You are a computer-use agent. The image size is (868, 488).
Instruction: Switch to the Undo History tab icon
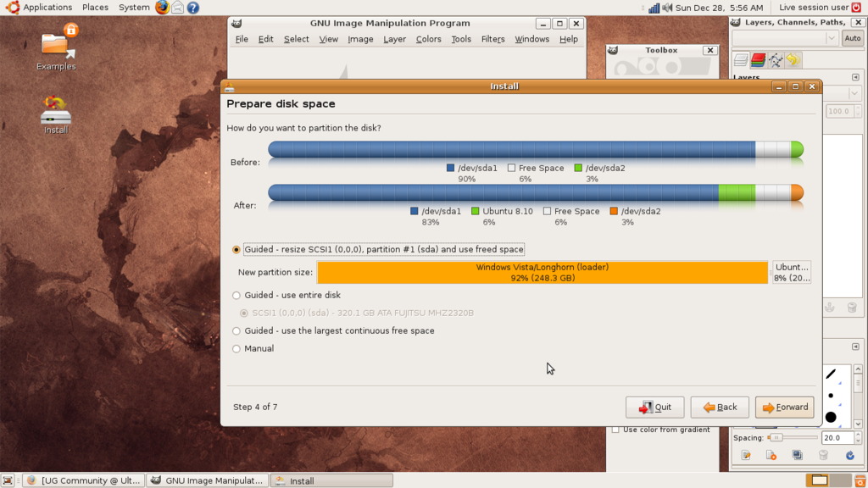[793, 60]
